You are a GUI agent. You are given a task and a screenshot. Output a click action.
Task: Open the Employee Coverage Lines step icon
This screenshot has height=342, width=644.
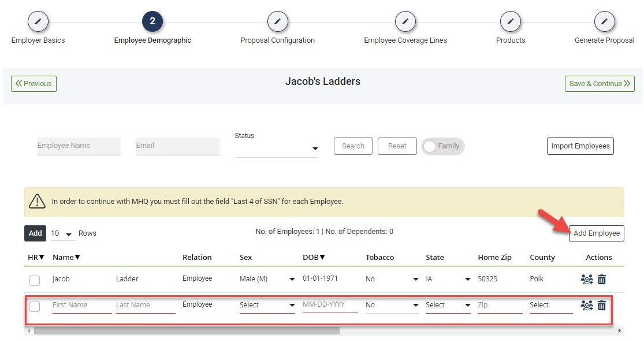(x=405, y=21)
